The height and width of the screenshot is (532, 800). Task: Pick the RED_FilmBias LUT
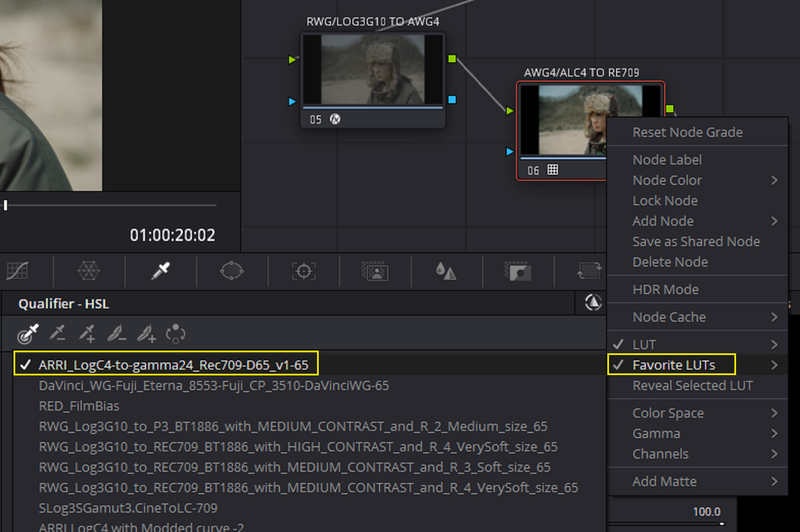[79, 406]
